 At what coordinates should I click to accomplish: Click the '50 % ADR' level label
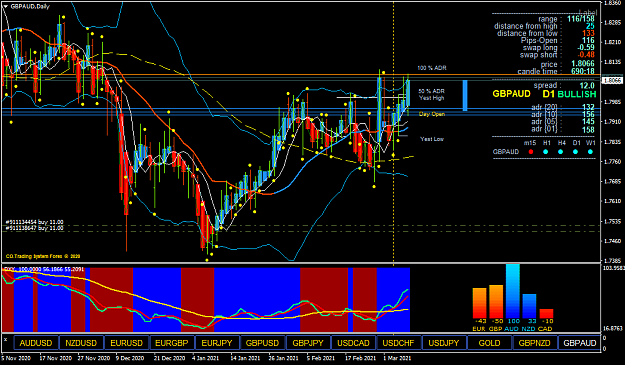click(x=431, y=91)
